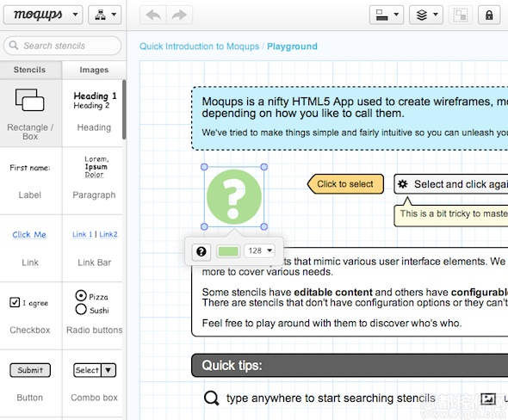Click the lock icon button
The width and height of the screenshot is (508, 420).
pos(489,15)
